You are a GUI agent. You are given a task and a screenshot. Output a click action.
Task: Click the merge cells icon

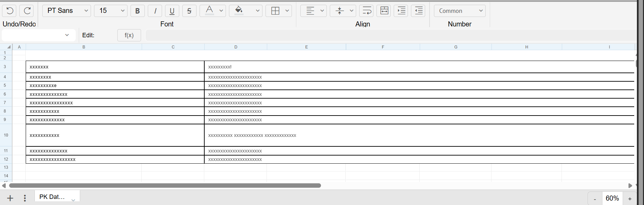(x=384, y=11)
